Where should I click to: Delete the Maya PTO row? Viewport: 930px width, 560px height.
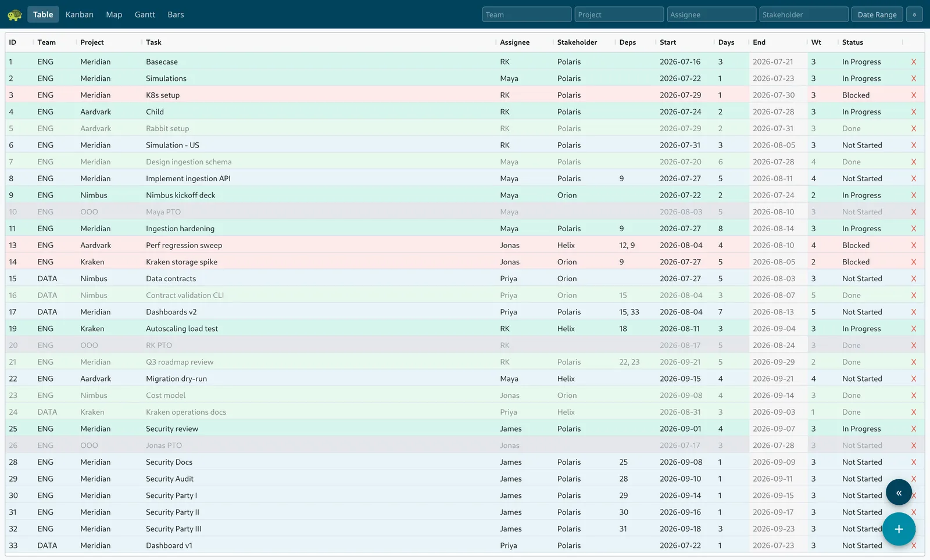[x=914, y=212]
